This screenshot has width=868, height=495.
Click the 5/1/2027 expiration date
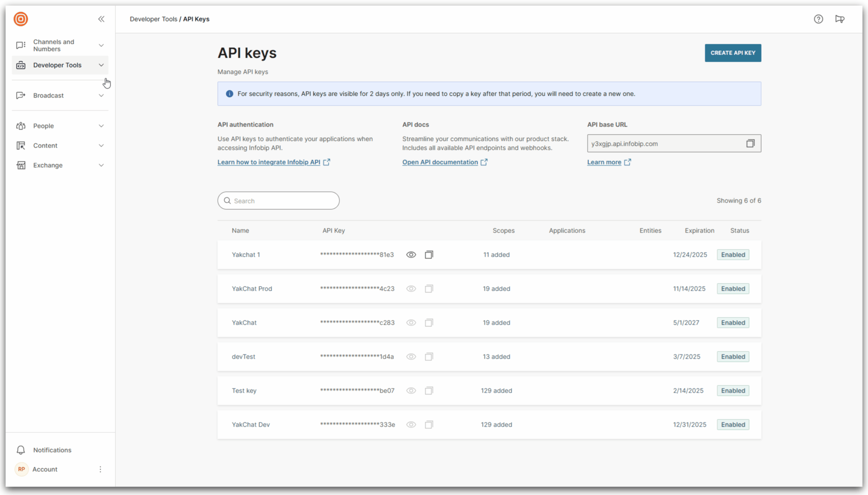(x=686, y=322)
